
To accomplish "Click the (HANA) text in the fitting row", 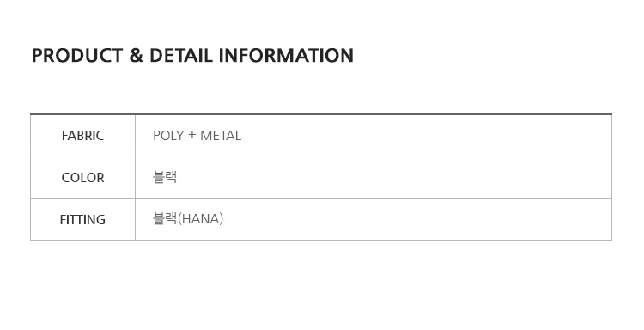I will click(200, 218).
